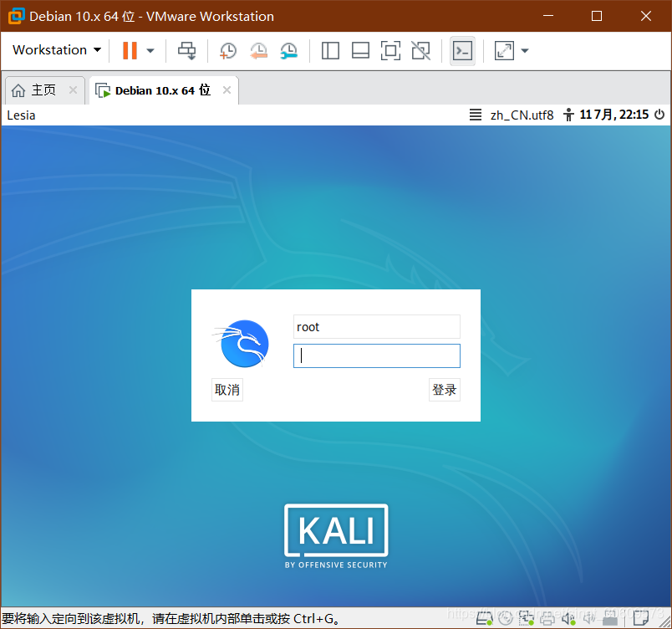Toggle the library sidebar panel
The width and height of the screenshot is (672, 629).
(x=330, y=50)
